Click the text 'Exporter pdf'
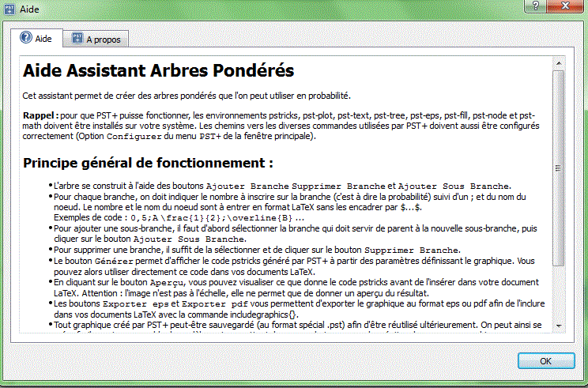 point(215,304)
